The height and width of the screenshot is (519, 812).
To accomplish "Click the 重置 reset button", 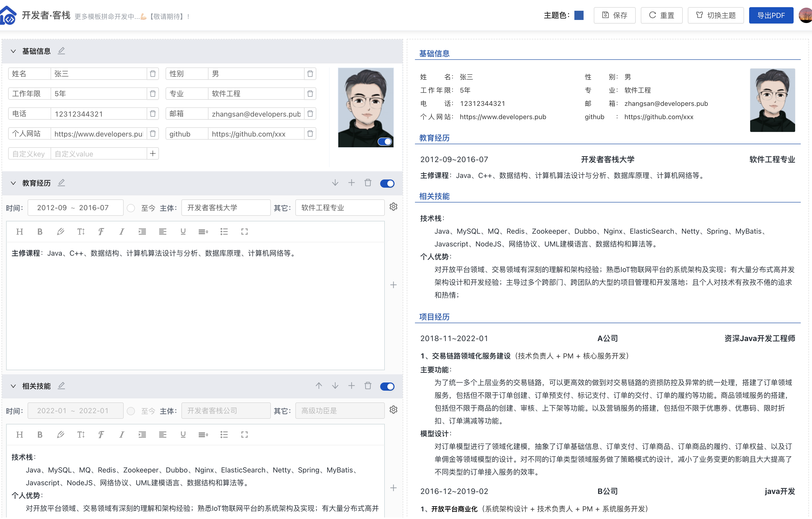I will (661, 16).
